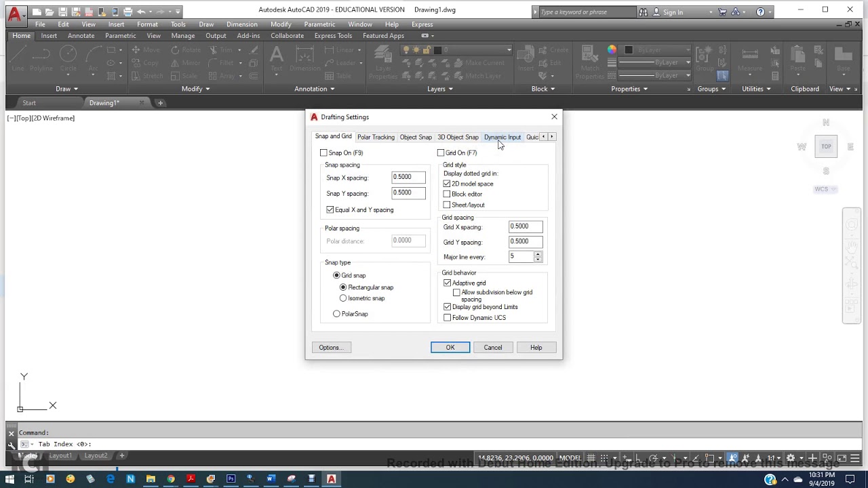The height and width of the screenshot is (488, 868).
Task: Enable Grid On (F7) checkbox
Action: coord(441,153)
